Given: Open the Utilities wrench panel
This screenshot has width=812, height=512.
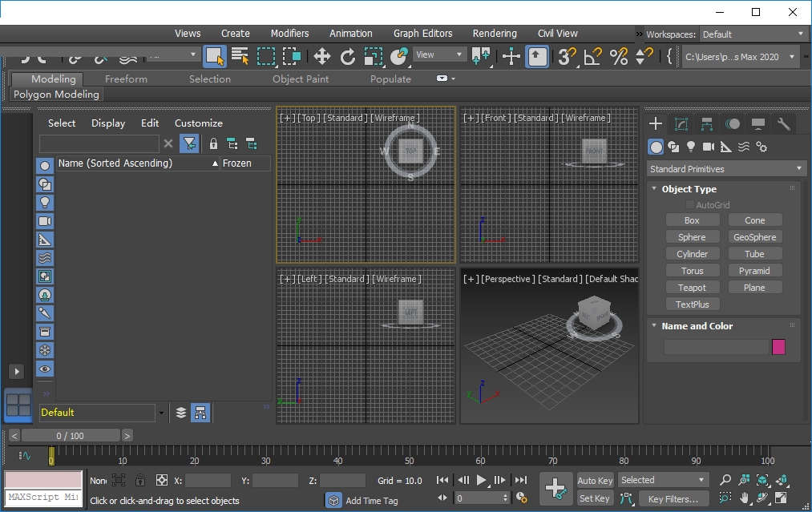Looking at the screenshot, I should [784, 124].
